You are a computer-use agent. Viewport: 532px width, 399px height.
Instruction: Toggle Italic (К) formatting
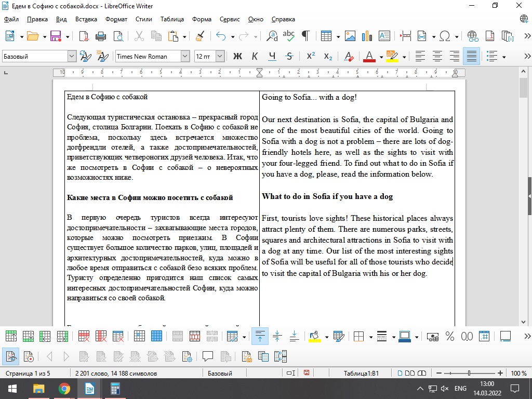(x=255, y=56)
